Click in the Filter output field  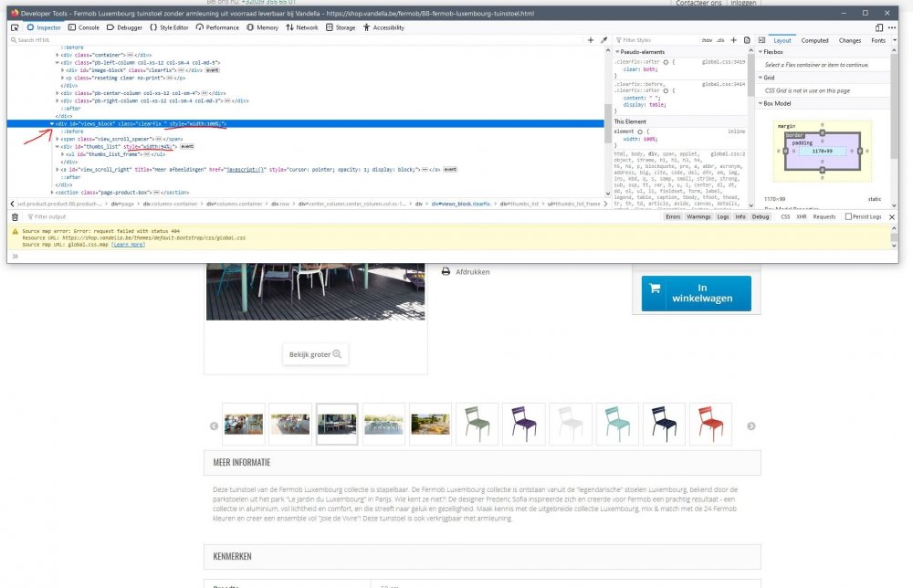343,216
